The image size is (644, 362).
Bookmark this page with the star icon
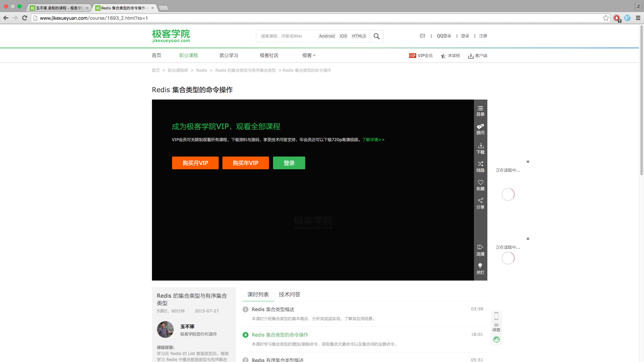click(x=606, y=18)
